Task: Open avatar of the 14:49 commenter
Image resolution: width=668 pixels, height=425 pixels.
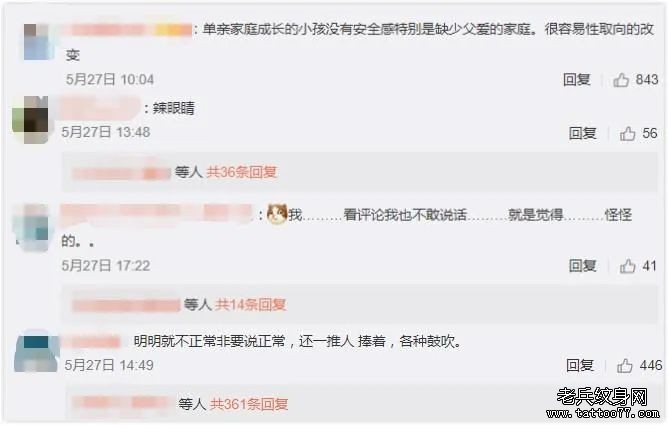Action: [36, 353]
